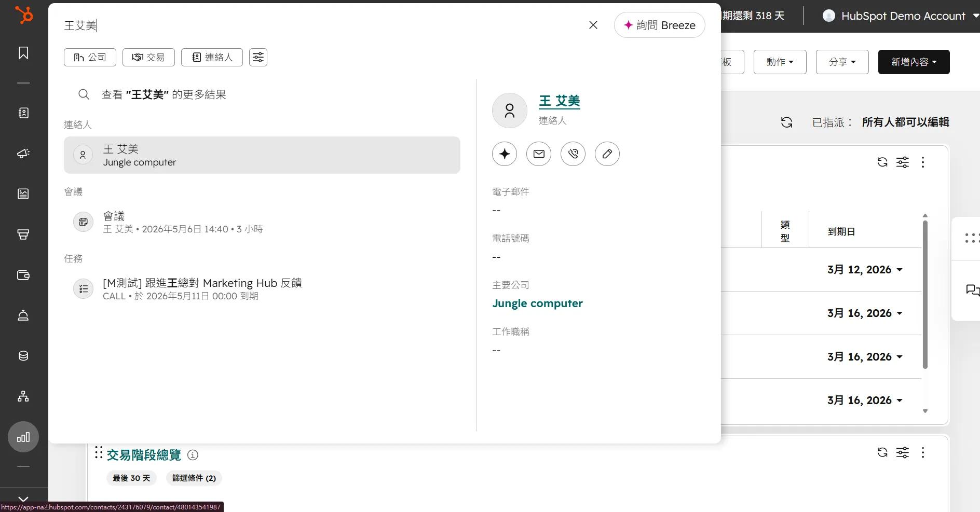
Task: Open the Jungle computer company link in preview
Action: tap(537, 303)
